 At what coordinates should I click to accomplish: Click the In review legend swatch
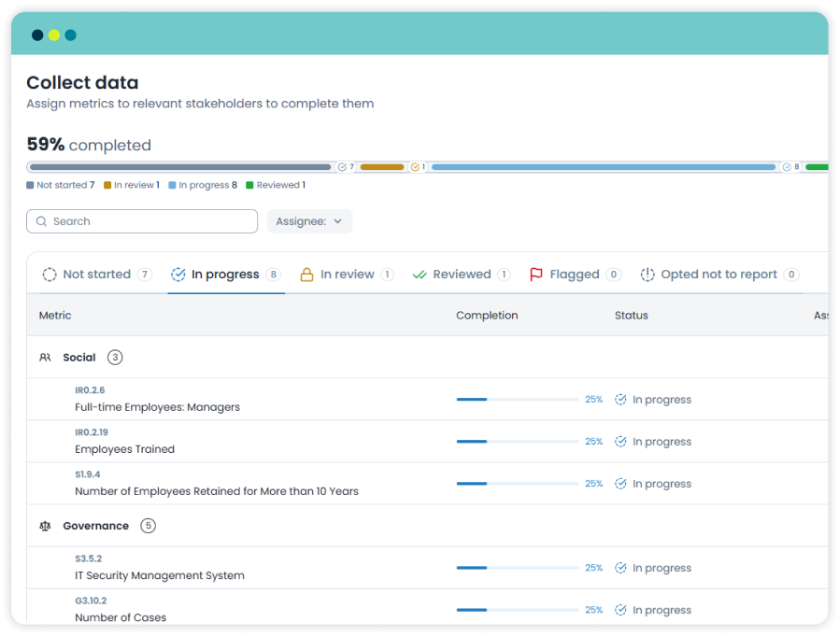coord(107,185)
